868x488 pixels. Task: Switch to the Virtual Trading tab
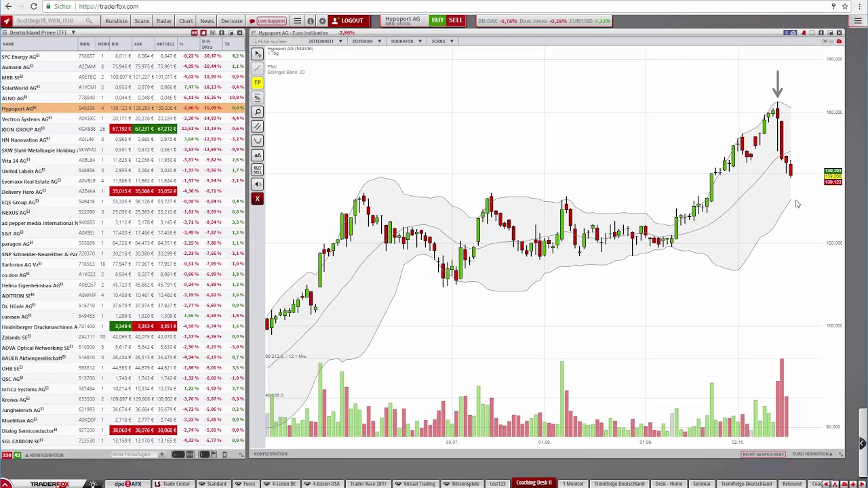click(415, 483)
